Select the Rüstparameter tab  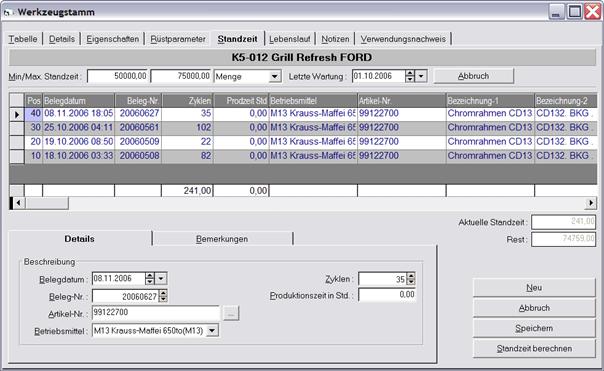click(178, 39)
